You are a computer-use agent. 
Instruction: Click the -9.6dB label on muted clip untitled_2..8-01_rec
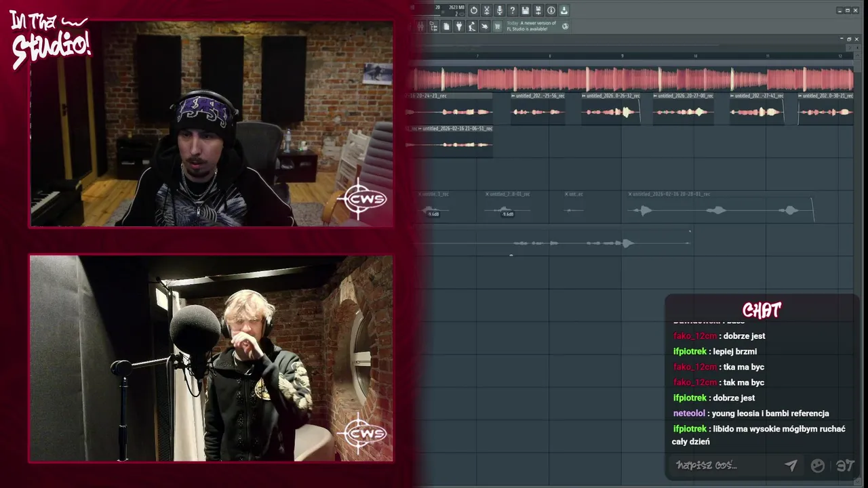pyautogui.click(x=507, y=214)
